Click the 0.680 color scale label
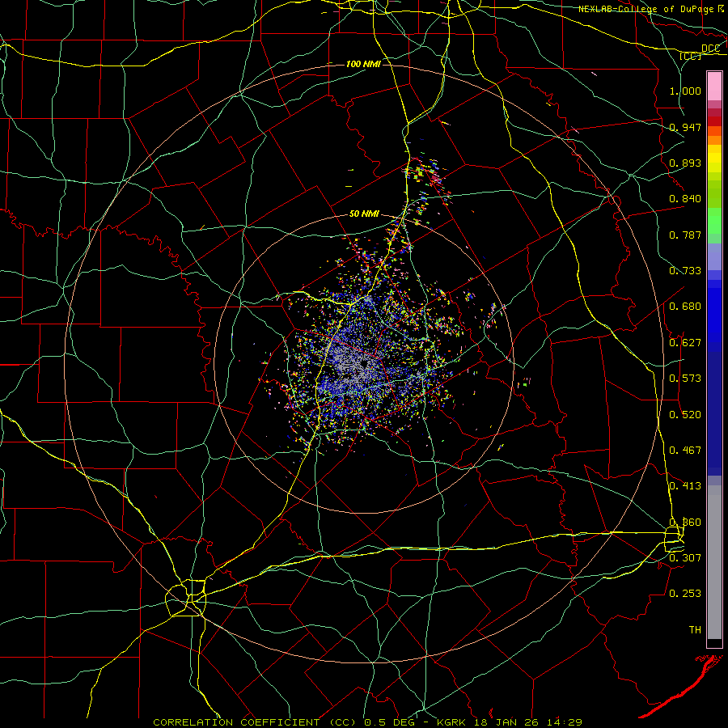Screen dimensions: 728x728 685,307
